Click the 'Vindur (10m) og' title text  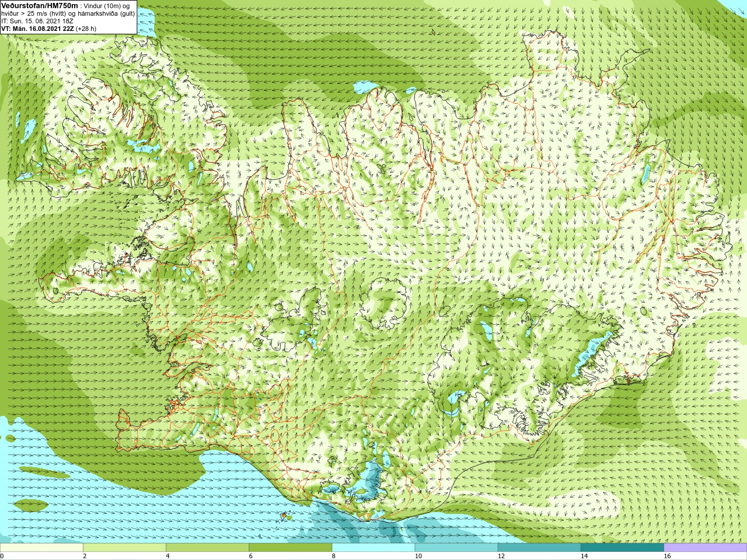point(108,6)
